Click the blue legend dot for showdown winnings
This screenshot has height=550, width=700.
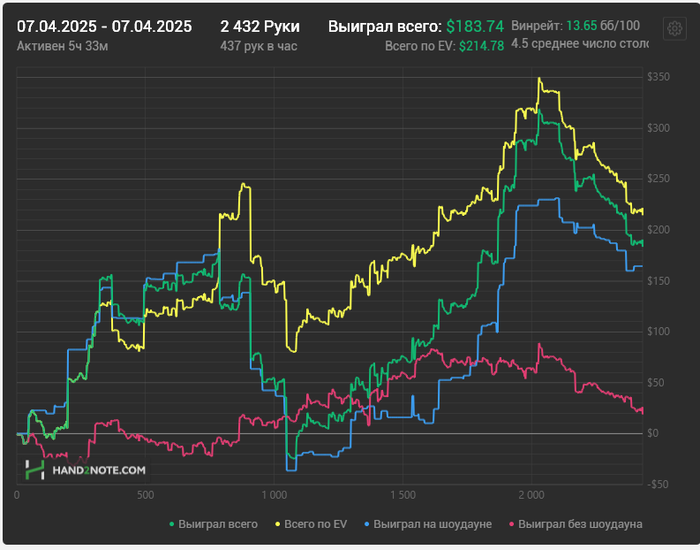367,524
